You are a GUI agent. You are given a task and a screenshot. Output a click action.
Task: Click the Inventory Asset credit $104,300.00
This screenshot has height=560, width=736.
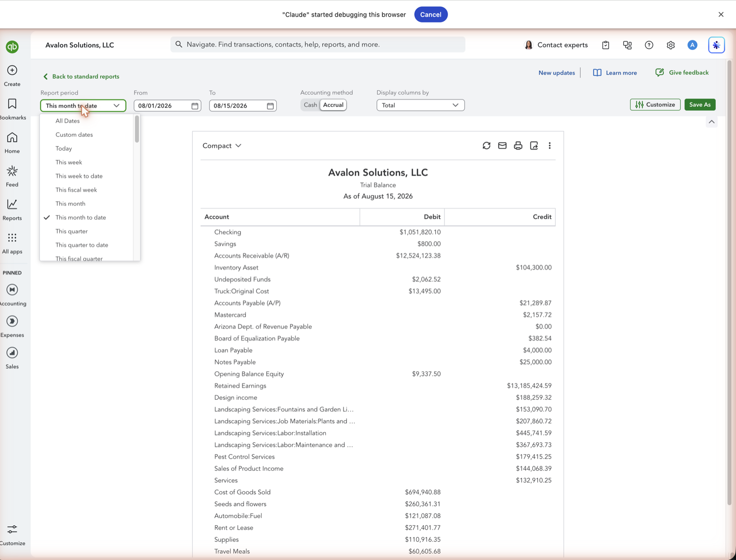coord(533,268)
